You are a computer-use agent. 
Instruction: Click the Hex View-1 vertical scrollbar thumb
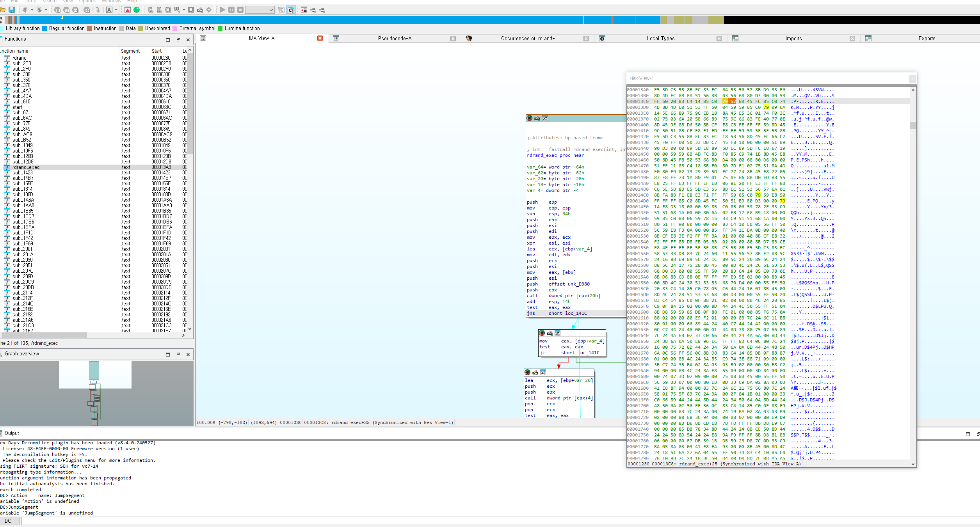(x=913, y=125)
